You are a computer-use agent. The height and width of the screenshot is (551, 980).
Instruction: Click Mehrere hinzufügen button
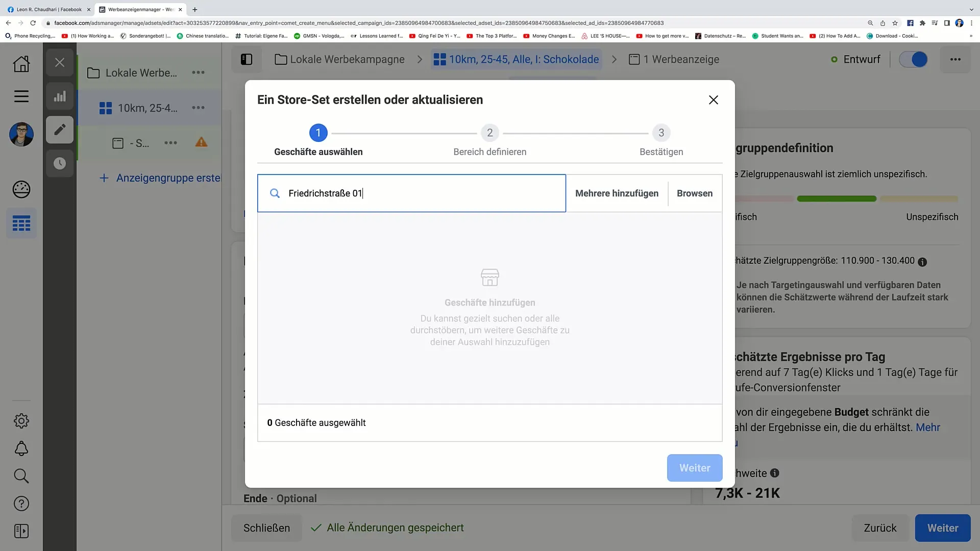click(x=617, y=193)
